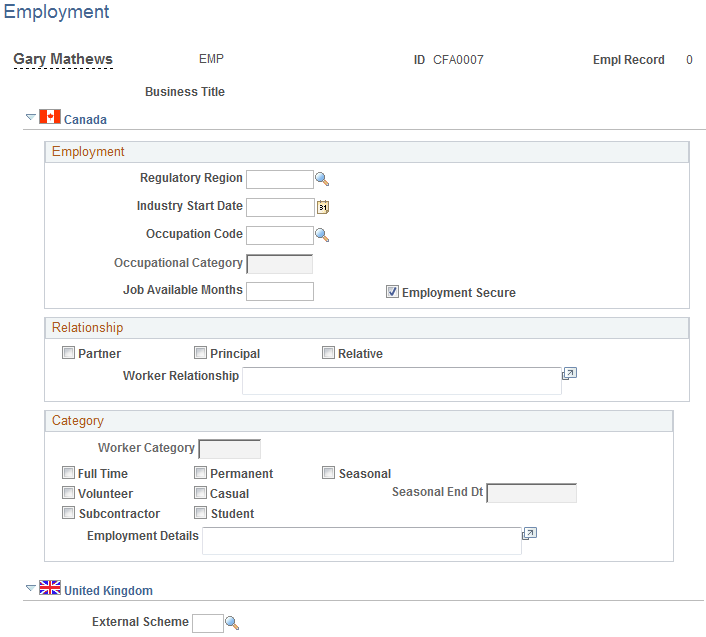Image resolution: width=706 pixels, height=637 pixels.
Task: Focus the Occupation Code input field
Action: (280, 235)
